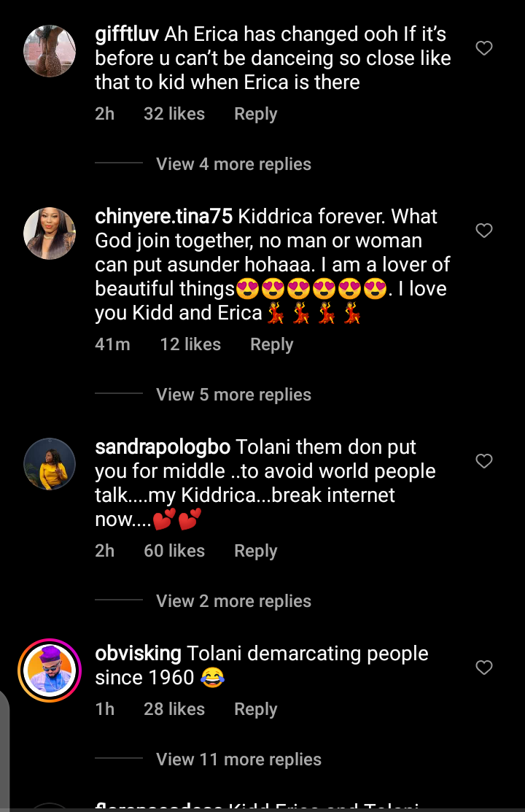Show who gave 32 likes
525x812 pixels.
coord(174,114)
